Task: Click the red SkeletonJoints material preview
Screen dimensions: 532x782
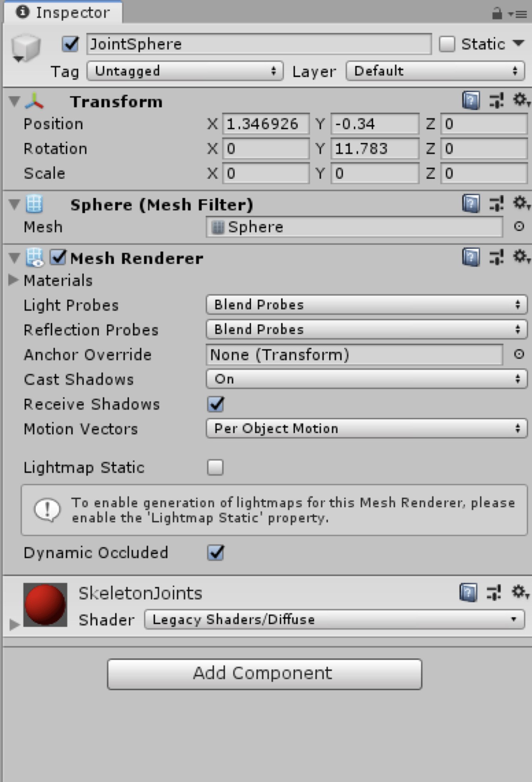Action: tap(45, 605)
